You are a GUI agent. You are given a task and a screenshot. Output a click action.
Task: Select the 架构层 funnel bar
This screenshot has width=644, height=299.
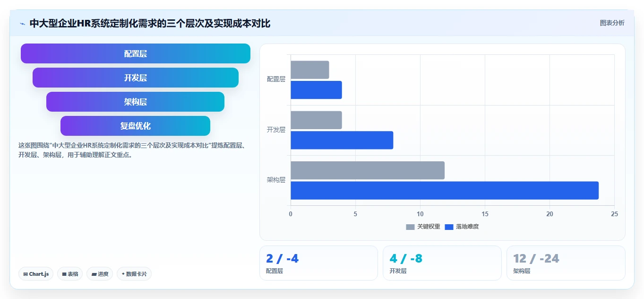coord(136,102)
